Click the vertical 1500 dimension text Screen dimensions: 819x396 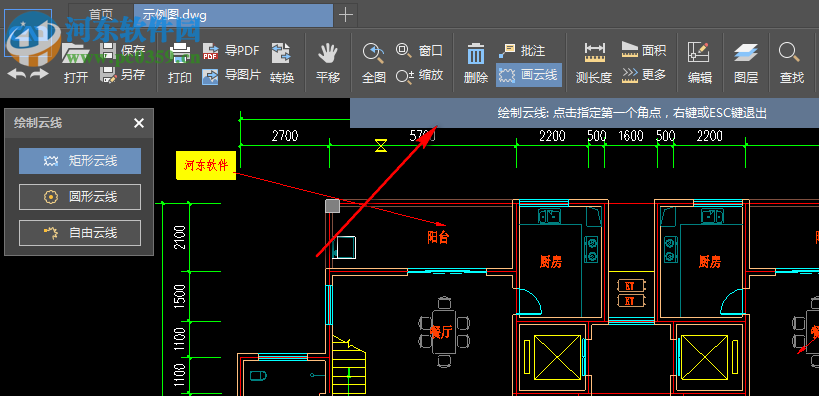pos(181,296)
